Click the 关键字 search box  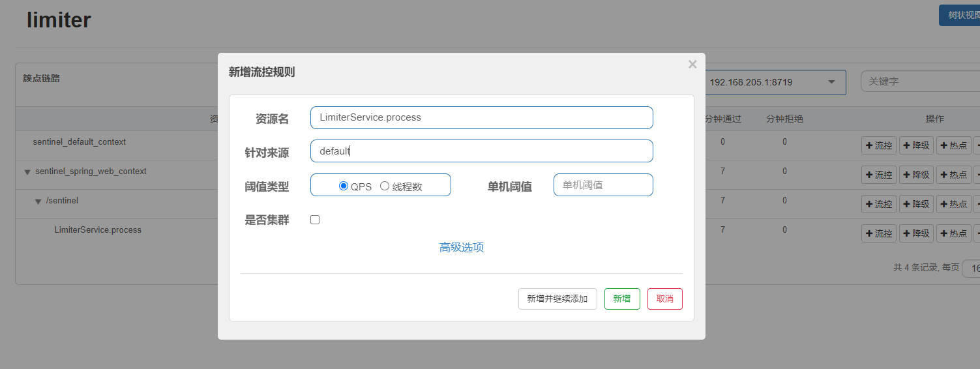point(919,81)
